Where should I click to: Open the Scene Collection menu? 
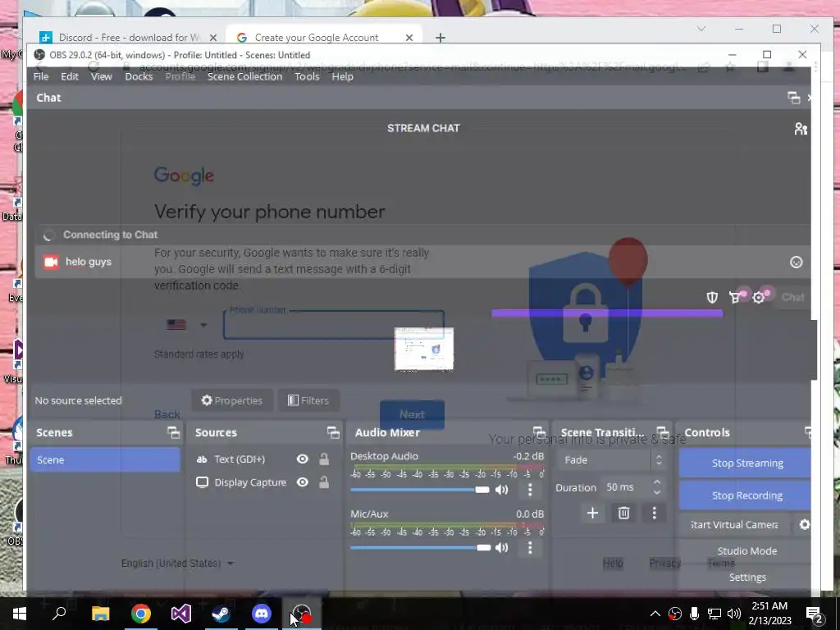[244, 76]
